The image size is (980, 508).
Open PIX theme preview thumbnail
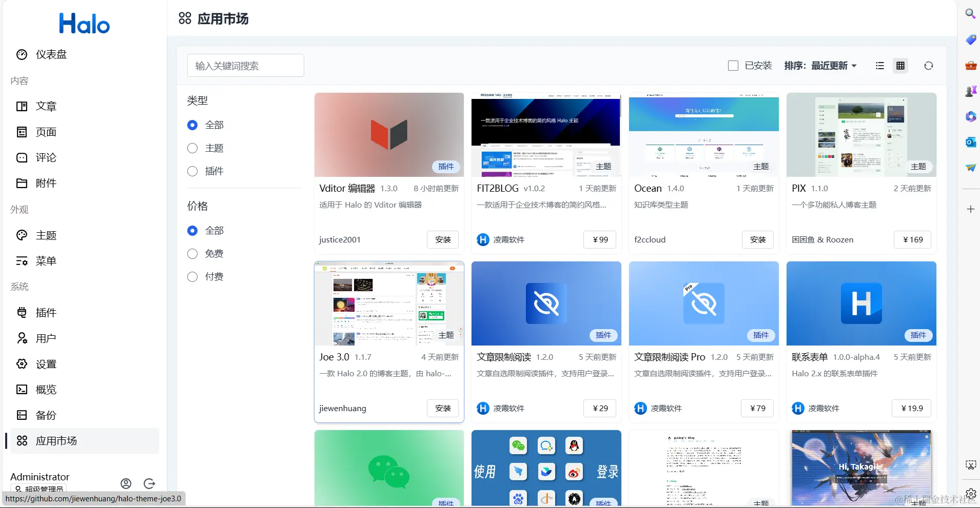pos(861,135)
